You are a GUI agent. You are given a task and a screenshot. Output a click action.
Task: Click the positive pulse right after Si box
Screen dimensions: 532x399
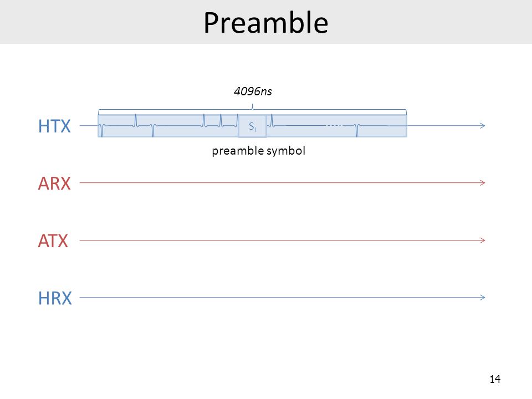[272, 120]
